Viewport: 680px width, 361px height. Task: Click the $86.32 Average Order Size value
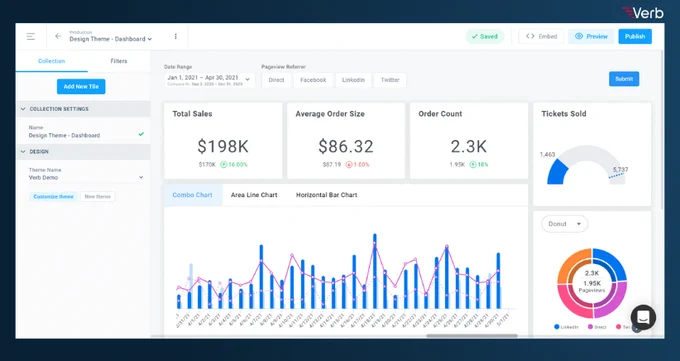[346, 146]
